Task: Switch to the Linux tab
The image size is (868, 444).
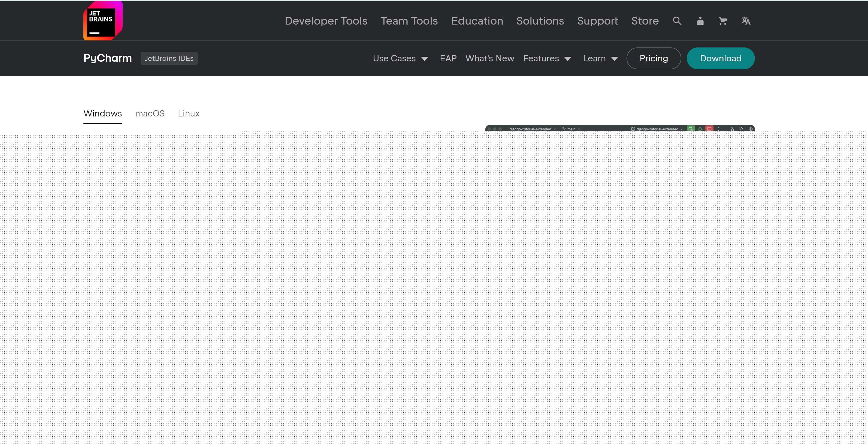Action: tap(189, 114)
